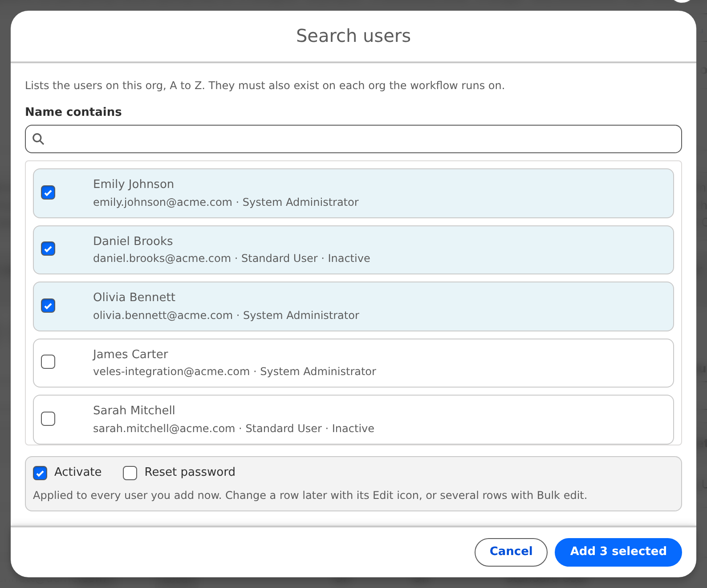The width and height of the screenshot is (707, 588).
Task: Click Add 3 selected button
Action: 618,552
